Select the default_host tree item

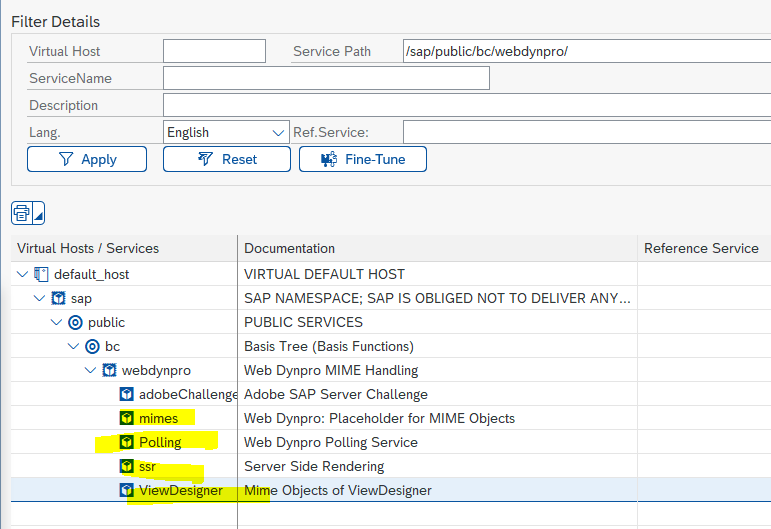(x=91, y=274)
